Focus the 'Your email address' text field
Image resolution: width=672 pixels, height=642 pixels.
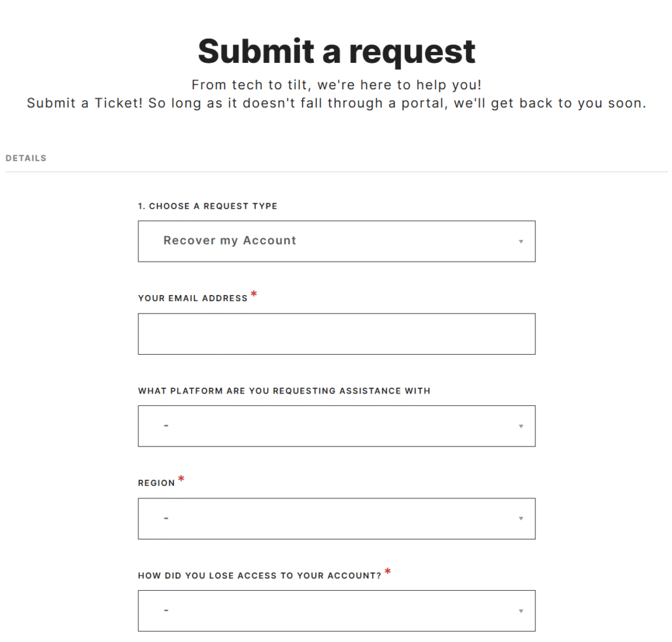(x=336, y=334)
